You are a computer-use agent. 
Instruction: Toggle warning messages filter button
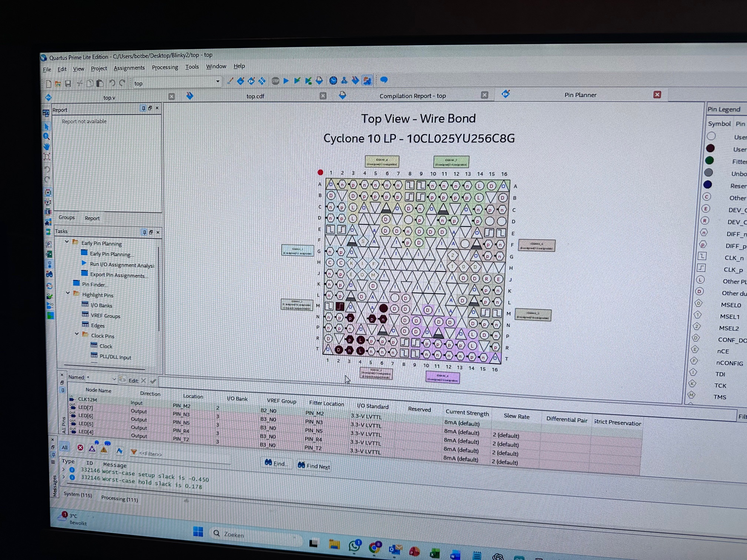click(x=104, y=450)
